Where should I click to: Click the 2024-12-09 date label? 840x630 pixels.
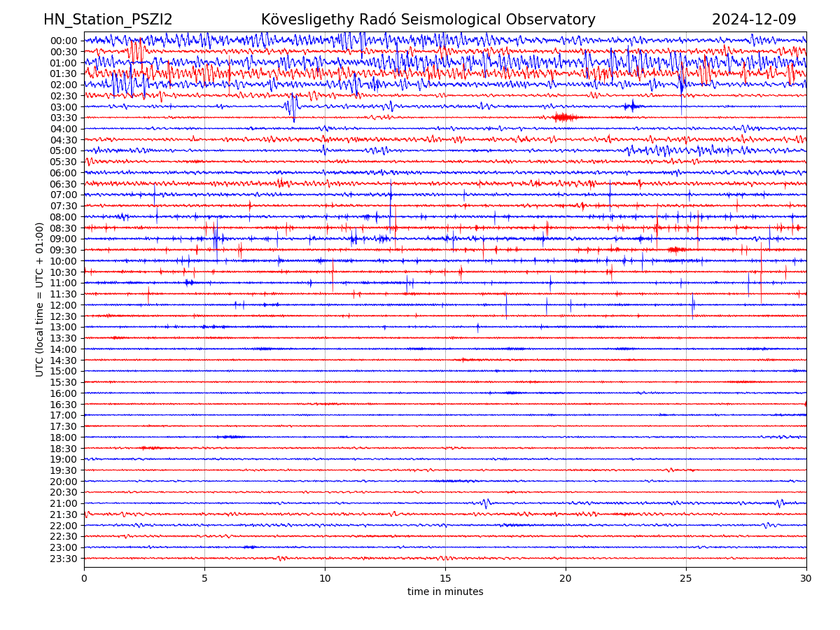(x=753, y=20)
